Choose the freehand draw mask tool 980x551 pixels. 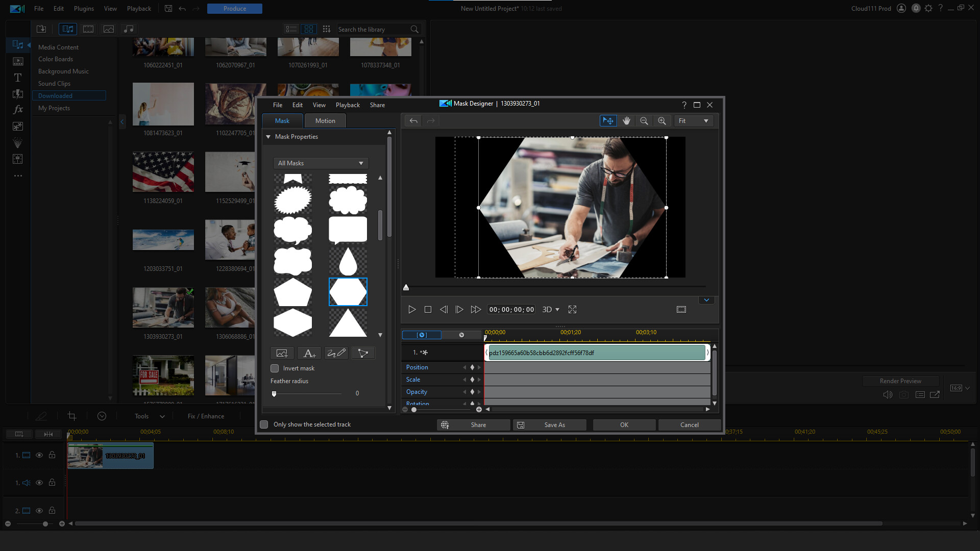pos(336,353)
